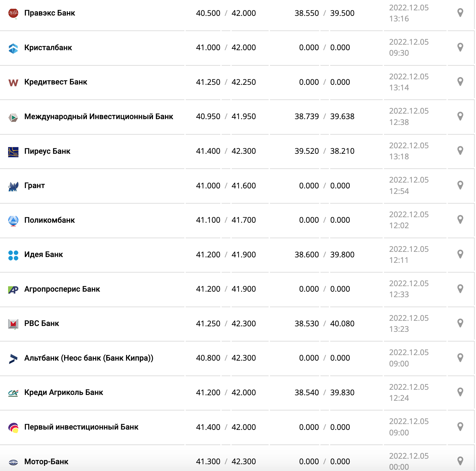Open the Грант bank map pin
The width and height of the screenshot is (476, 471).
coord(460,185)
